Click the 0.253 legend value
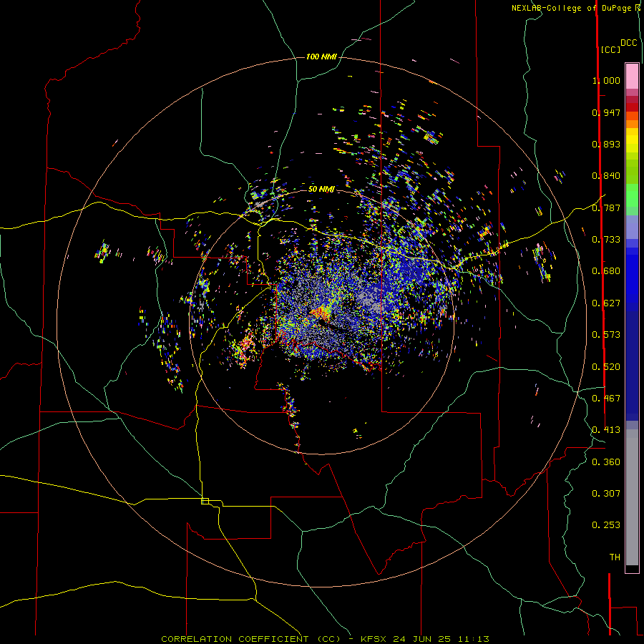644x644 pixels. [606, 525]
